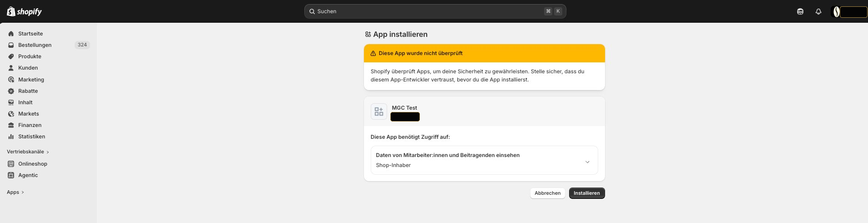Open the Sidekick assistant icon in top bar

pyautogui.click(x=800, y=11)
